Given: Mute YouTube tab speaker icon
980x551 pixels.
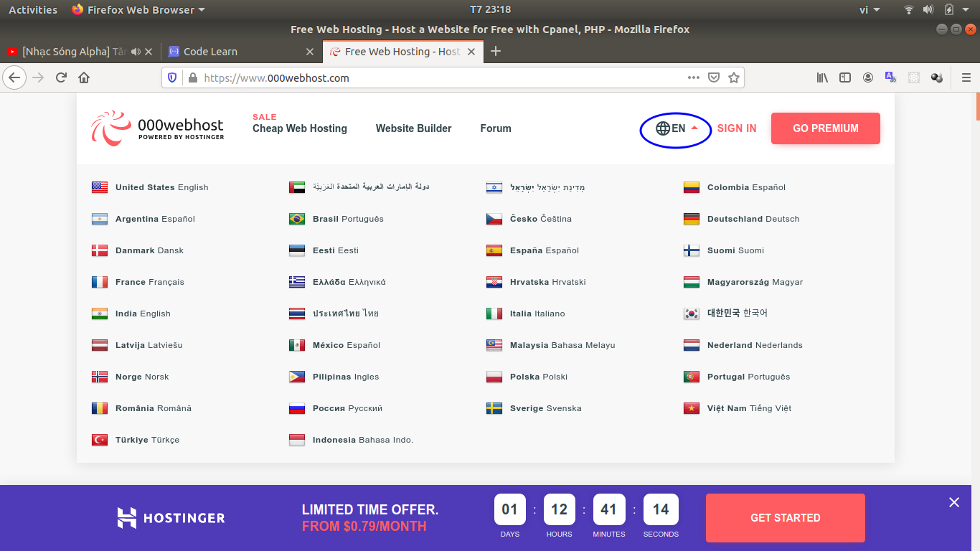Looking at the screenshot, I should point(136,52).
